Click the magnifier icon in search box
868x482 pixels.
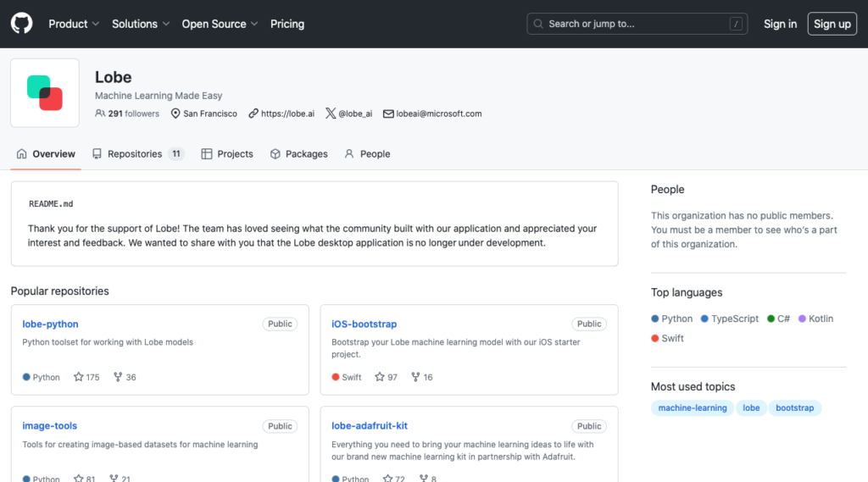click(538, 24)
